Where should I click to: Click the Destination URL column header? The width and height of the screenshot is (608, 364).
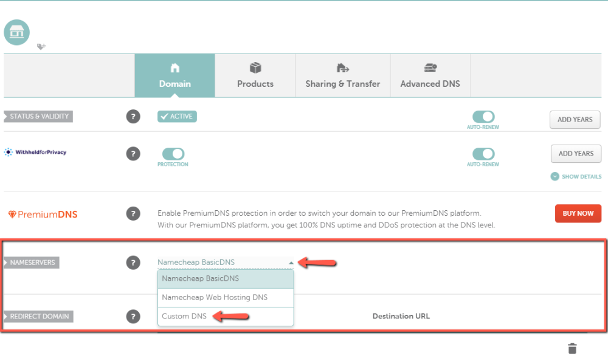point(401,316)
